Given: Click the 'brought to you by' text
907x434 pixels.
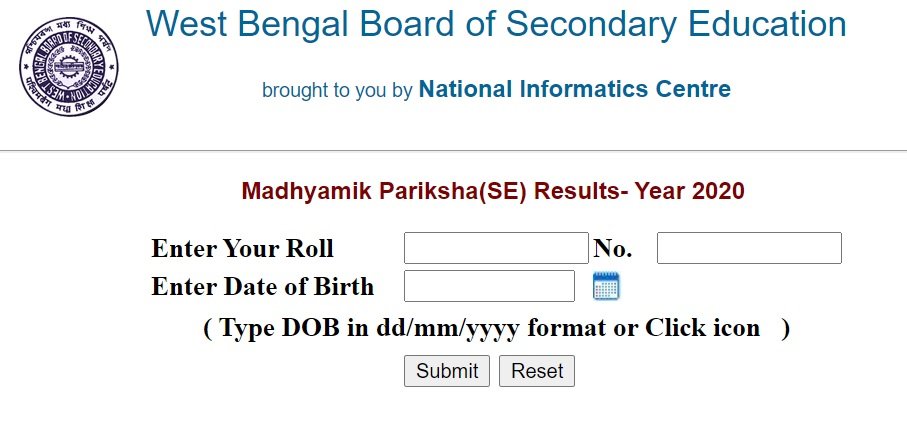Looking at the screenshot, I should [337, 91].
